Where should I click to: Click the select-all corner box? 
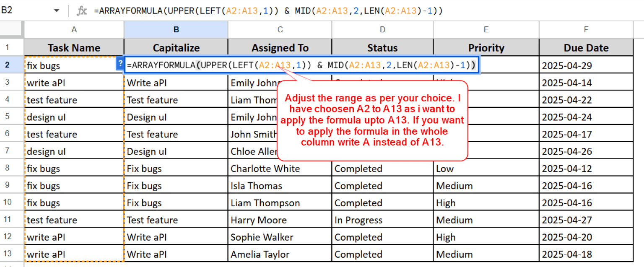(x=12, y=29)
